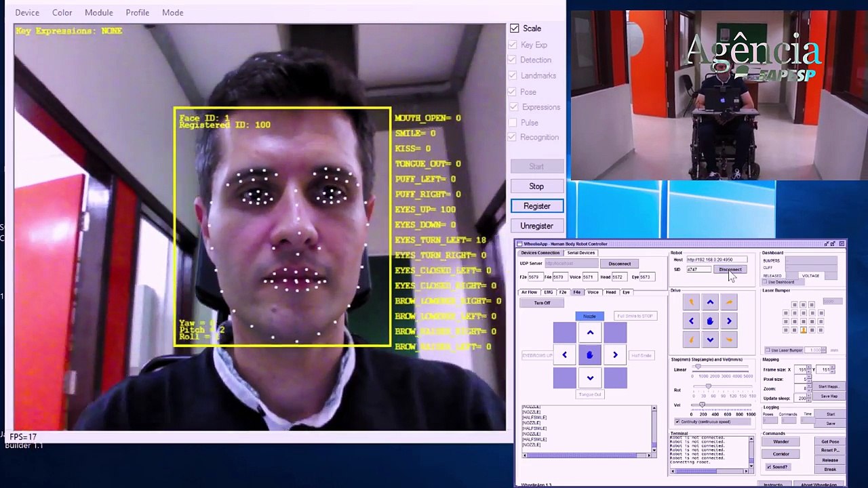Click the Corridor command button
Viewport: 868px width, 488px height.
tap(781, 454)
